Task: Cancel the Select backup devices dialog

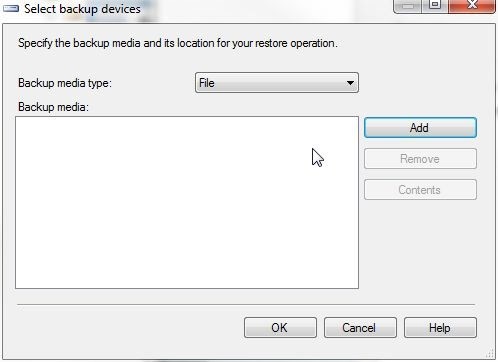Action: click(360, 328)
